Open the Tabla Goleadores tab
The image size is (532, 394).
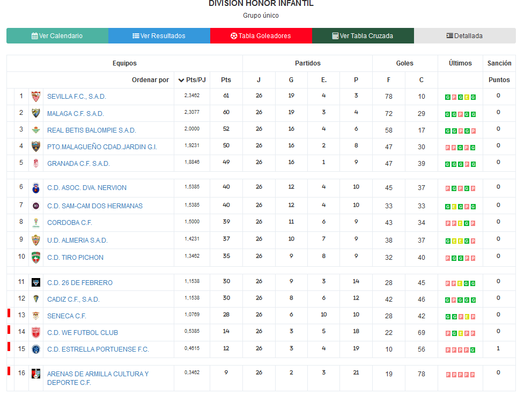pos(261,35)
